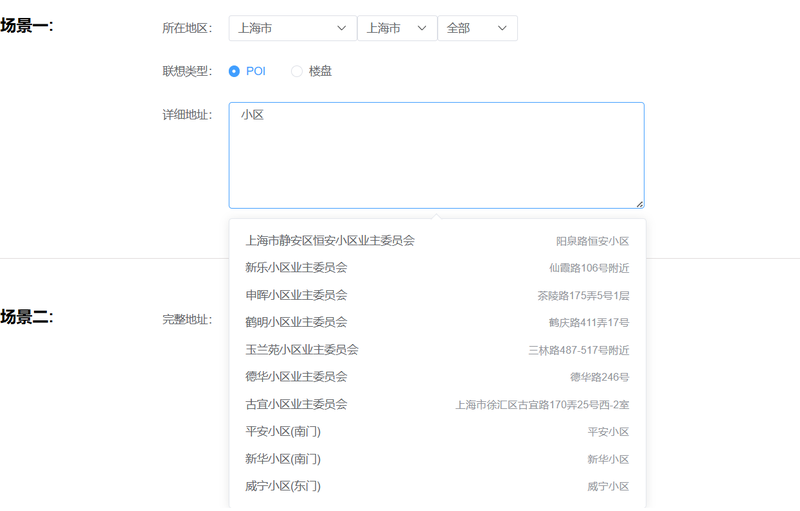
Task: Choose suggestion 上海市静安区恒安小区业主委员会
Action: [x=437, y=241]
